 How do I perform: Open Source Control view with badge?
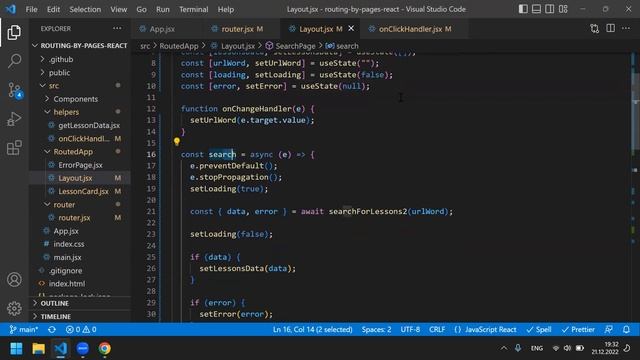click(15, 90)
